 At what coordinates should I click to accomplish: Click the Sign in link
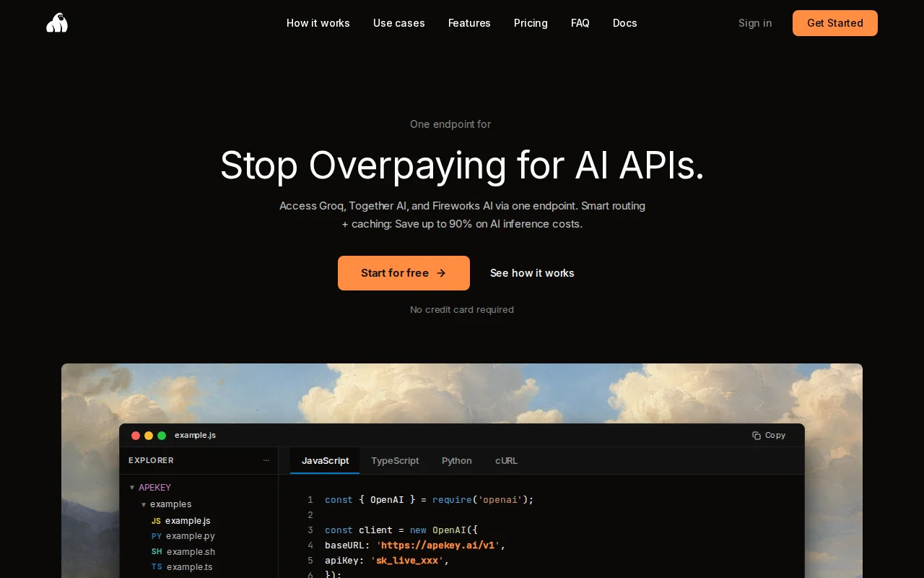tap(755, 23)
